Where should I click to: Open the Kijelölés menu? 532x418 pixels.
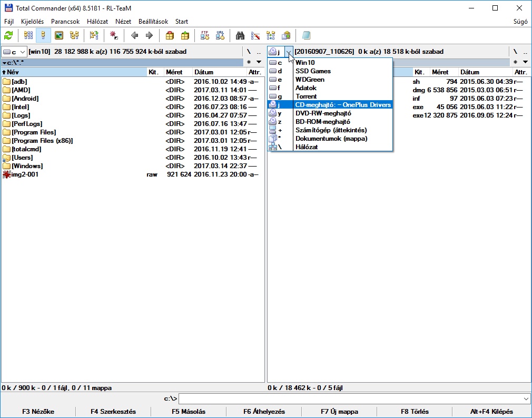coord(32,22)
